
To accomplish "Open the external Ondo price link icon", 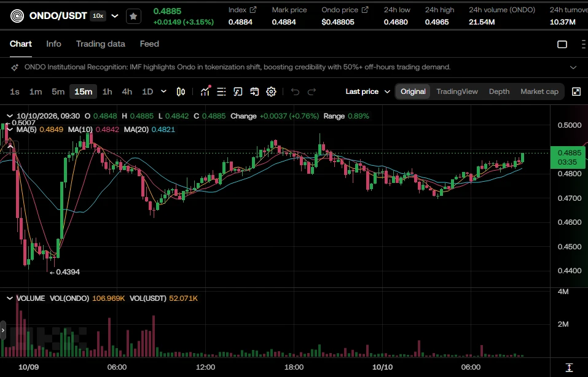I will [365, 10].
